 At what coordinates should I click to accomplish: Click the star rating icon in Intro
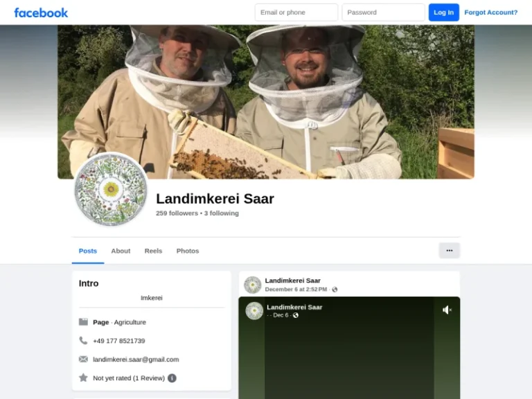point(83,378)
